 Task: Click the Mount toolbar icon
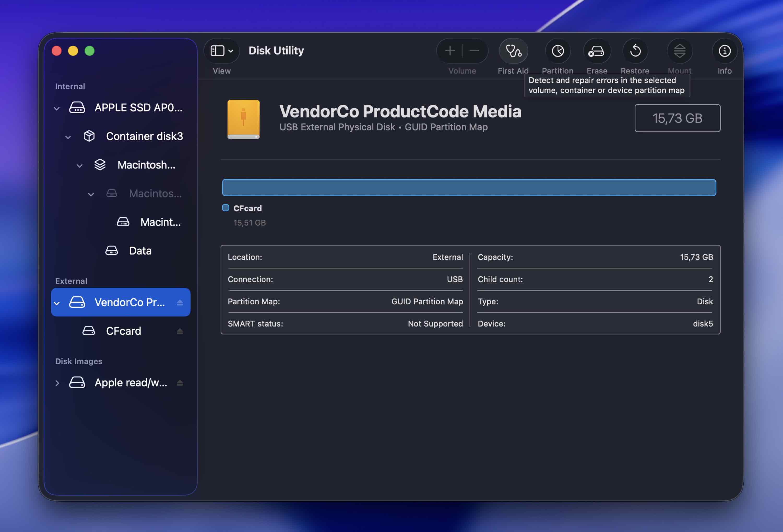click(680, 51)
